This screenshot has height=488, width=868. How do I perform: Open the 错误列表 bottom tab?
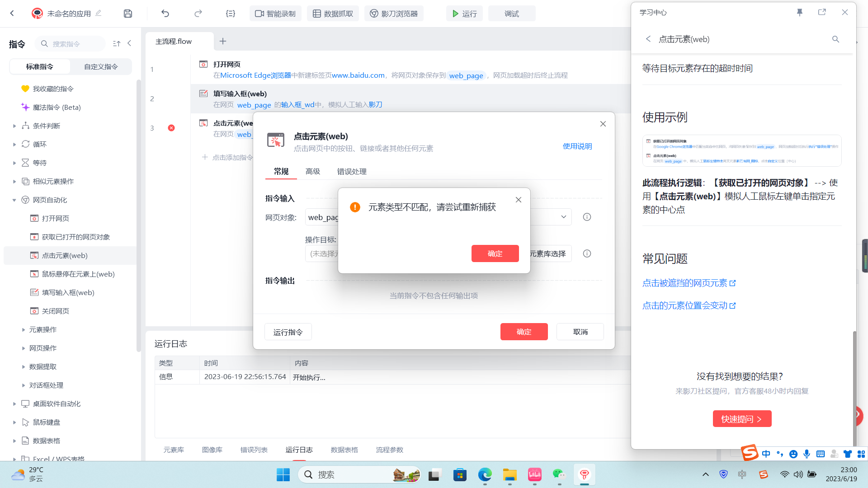[x=254, y=450]
